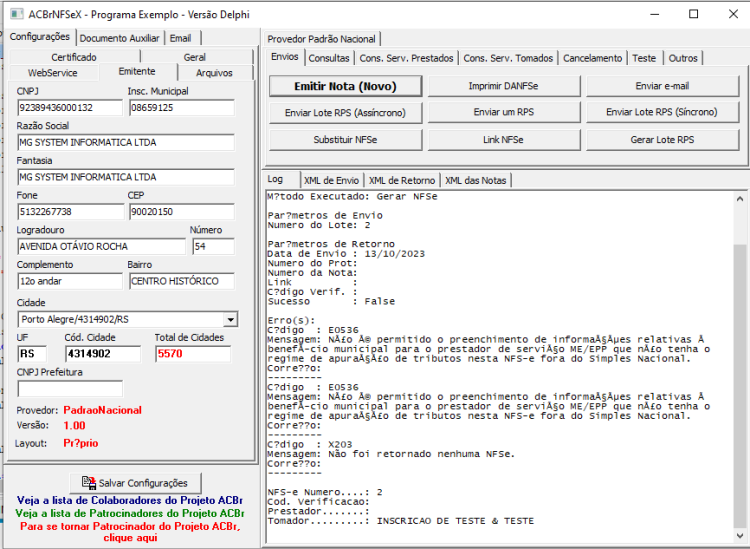This screenshot has width=750, height=549.
Task: Click Enviar um RPS button
Action: coord(504,112)
